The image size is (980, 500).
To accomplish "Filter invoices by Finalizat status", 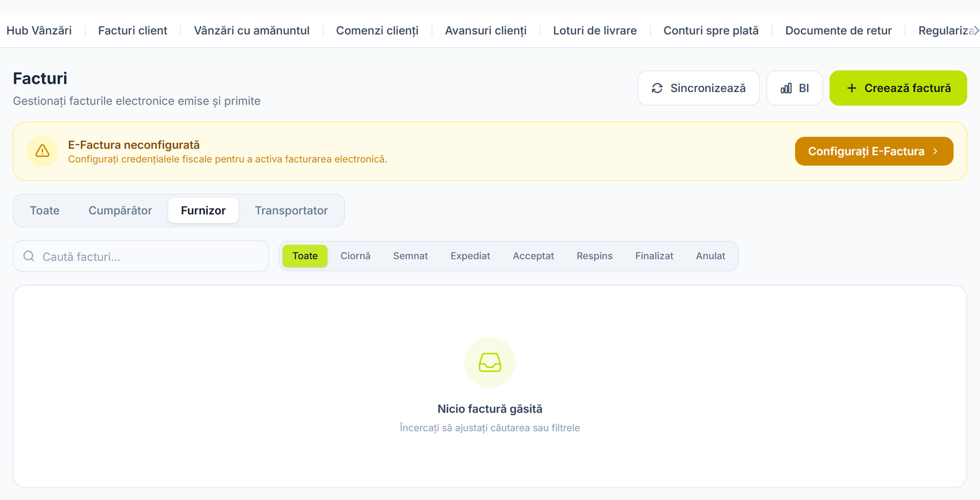I will (654, 256).
